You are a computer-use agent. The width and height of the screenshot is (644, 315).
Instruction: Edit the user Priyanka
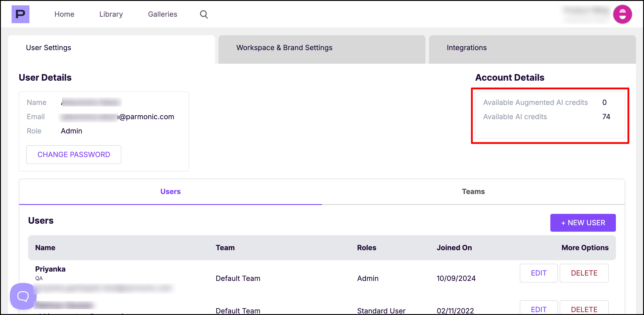539,273
